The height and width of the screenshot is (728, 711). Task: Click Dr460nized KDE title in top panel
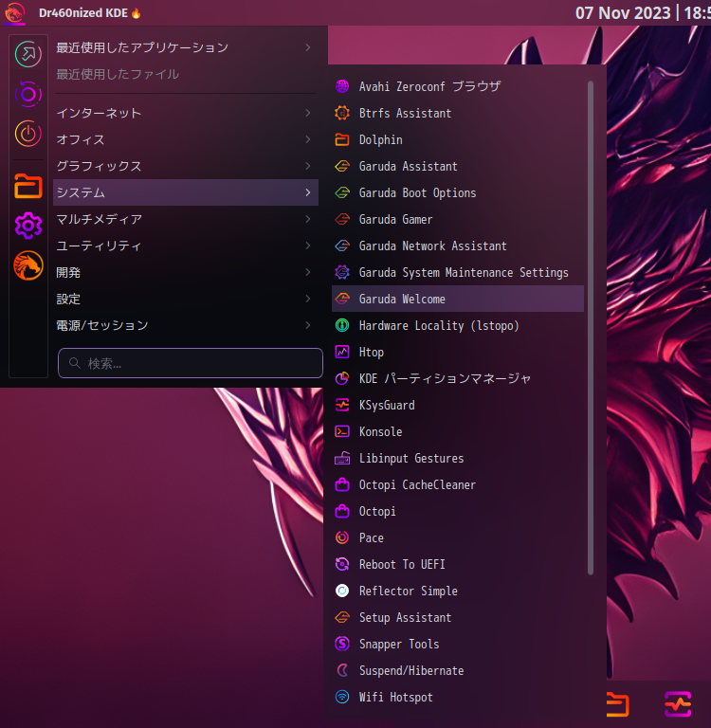(x=83, y=12)
